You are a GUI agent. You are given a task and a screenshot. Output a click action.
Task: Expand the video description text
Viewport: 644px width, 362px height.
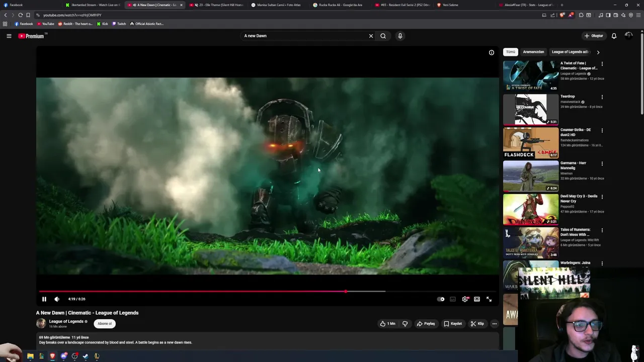point(116,342)
